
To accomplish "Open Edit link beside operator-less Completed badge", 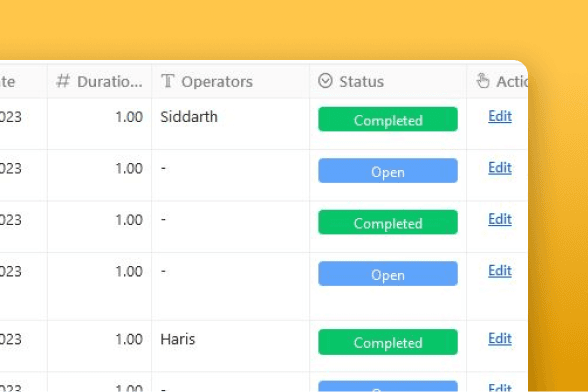I will [500, 219].
